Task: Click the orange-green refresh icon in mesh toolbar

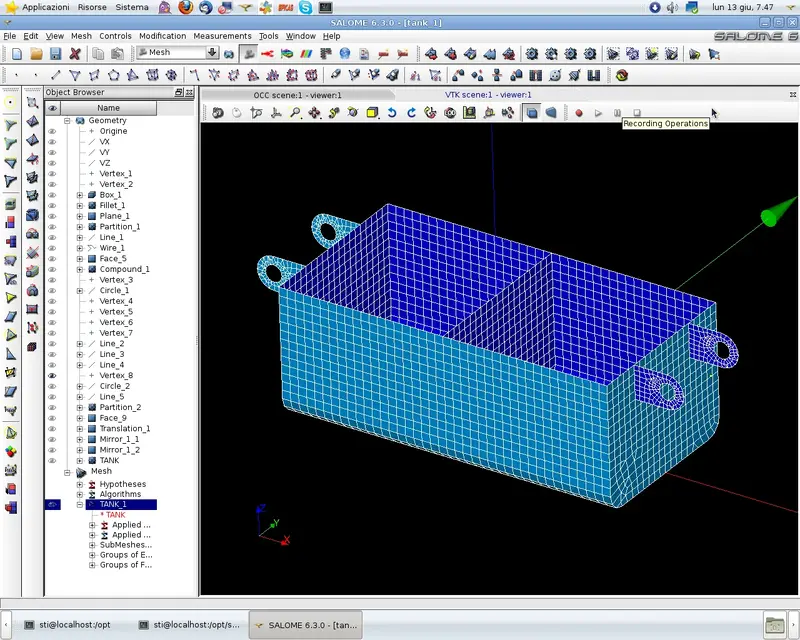Action: [621, 76]
